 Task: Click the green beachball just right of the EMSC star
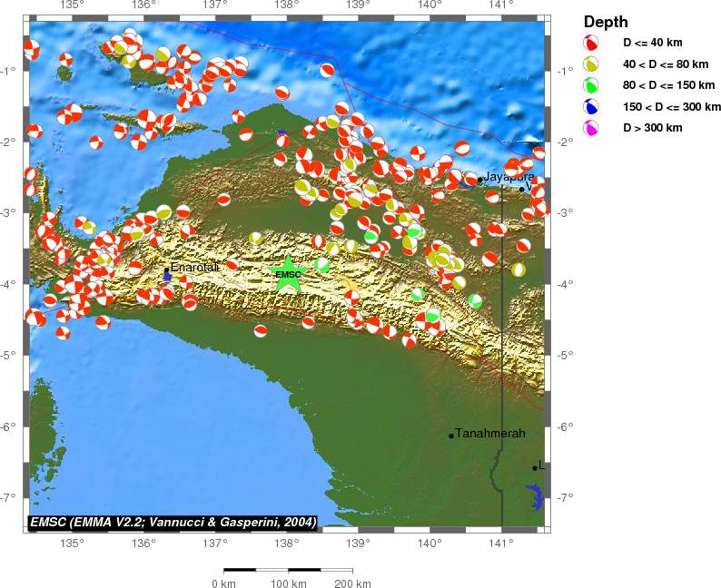(x=322, y=265)
